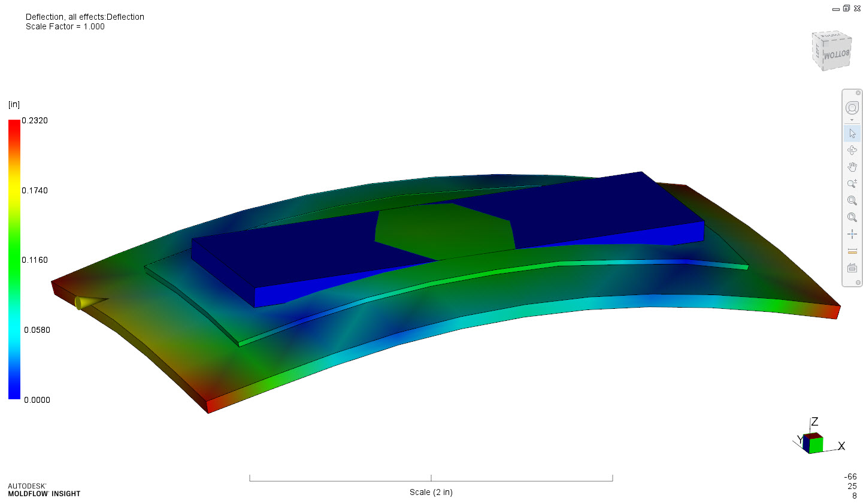Click the 'Scale Factor = 1.000' text
This screenshot has width=863, height=504.
(x=65, y=26)
